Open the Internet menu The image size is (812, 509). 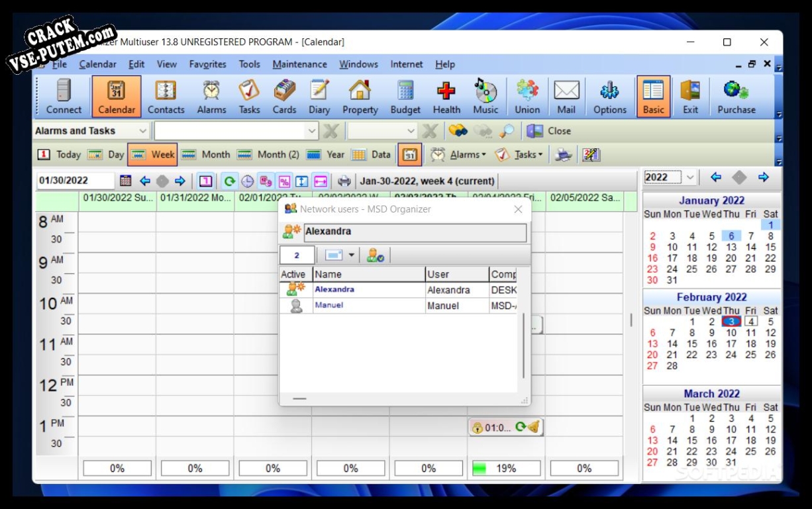point(407,64)
